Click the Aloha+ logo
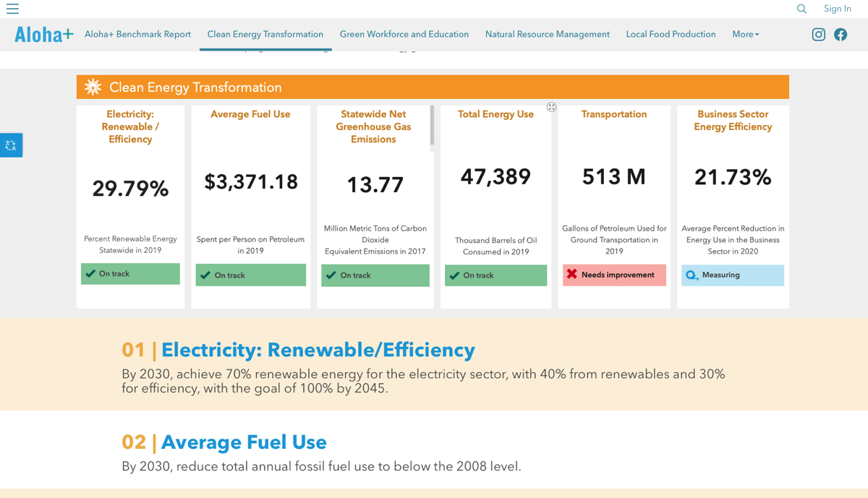The height and width of the screenshot is (498, 868). pyautogui.click(x=44, y=35)
